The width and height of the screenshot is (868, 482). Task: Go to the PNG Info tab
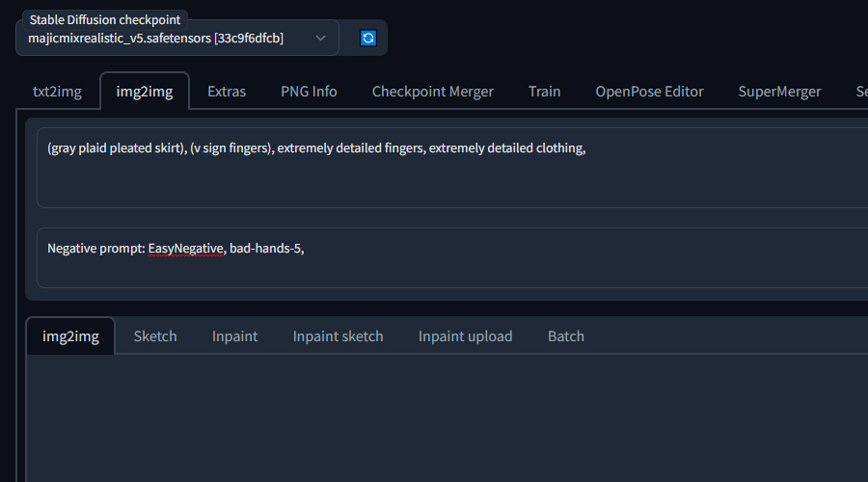click(309, 92)
